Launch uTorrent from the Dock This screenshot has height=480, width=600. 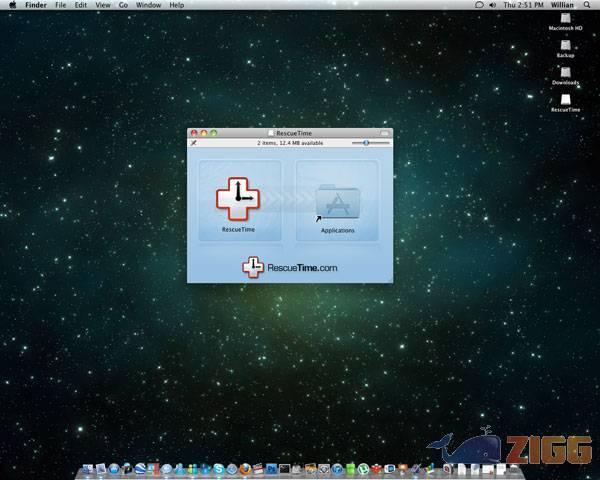point(363,469)
